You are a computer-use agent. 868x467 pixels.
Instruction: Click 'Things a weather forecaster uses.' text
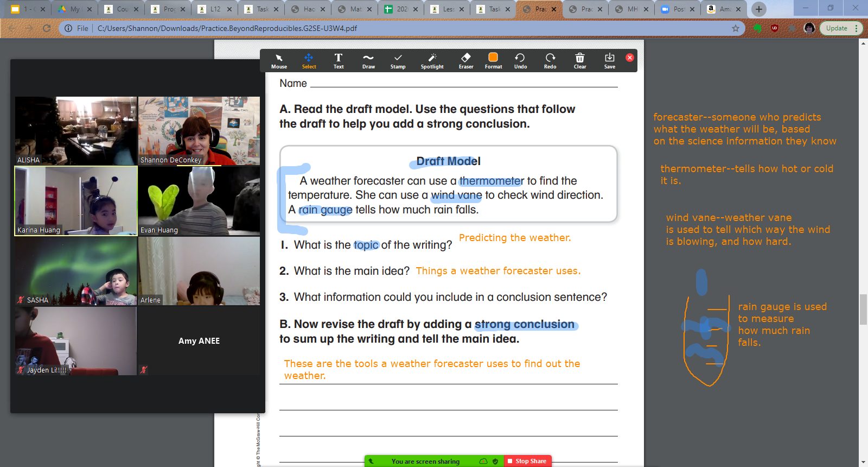[x=498, y=271]
